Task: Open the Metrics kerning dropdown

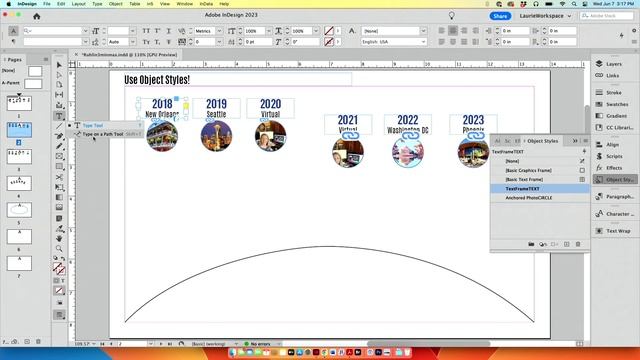Action: click(x=219, y=31)
